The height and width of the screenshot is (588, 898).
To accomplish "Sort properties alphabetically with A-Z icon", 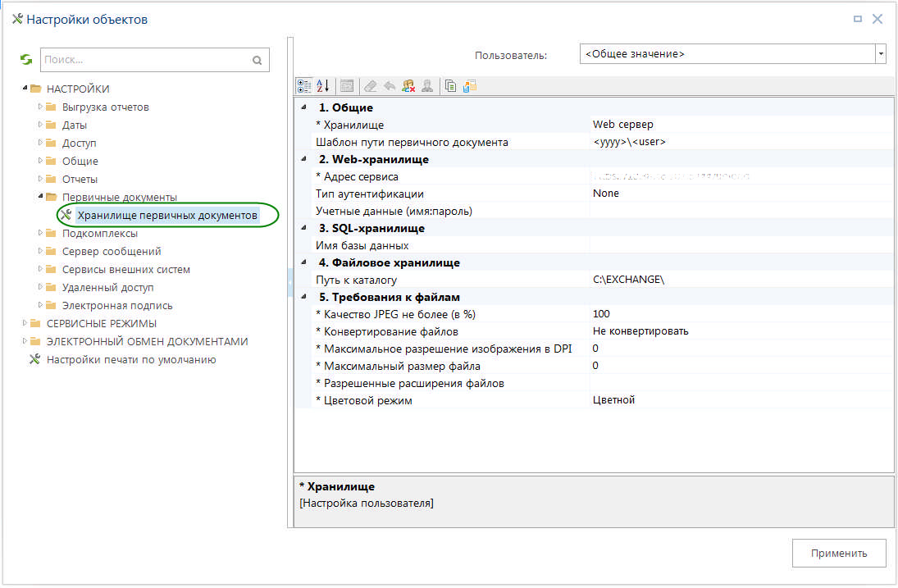I will 322,85.
